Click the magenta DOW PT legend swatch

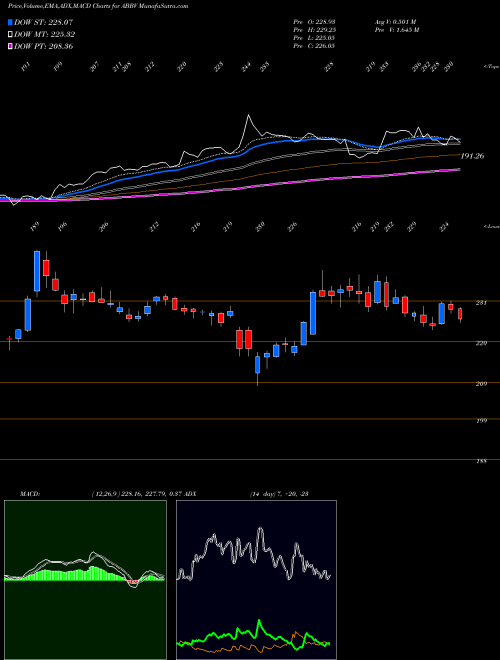(11, 46)
